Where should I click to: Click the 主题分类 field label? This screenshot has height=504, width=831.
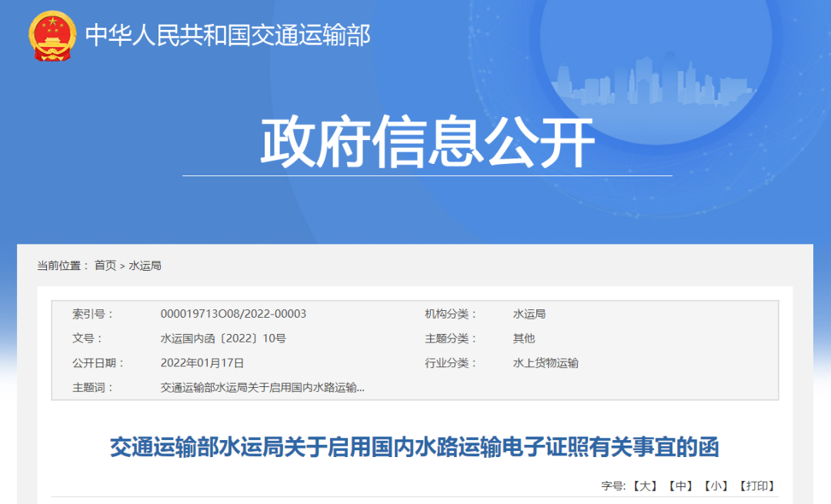(450, 338)
